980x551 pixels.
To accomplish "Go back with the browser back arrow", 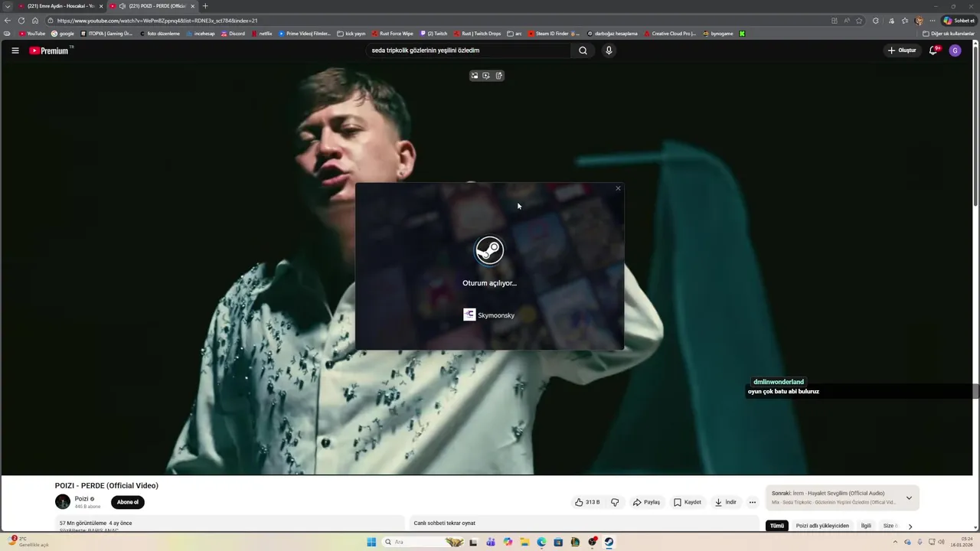I will [x=8, y=21].
